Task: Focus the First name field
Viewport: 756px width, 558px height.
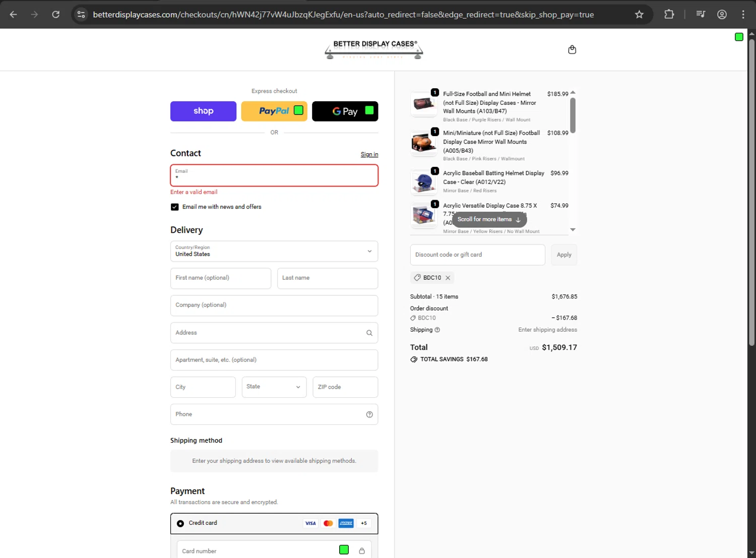Action: point(221,278)
